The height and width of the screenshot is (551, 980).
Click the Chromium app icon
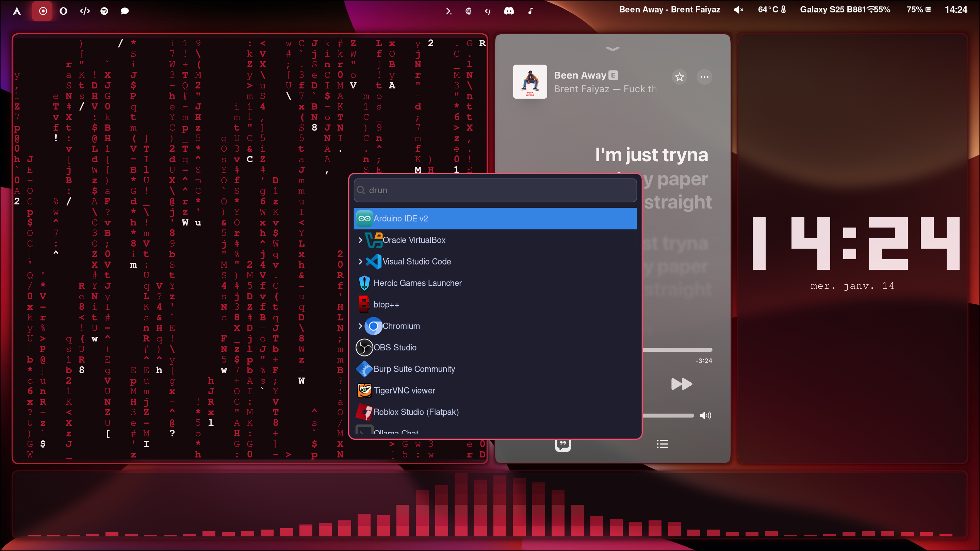[x=374, y=326]
